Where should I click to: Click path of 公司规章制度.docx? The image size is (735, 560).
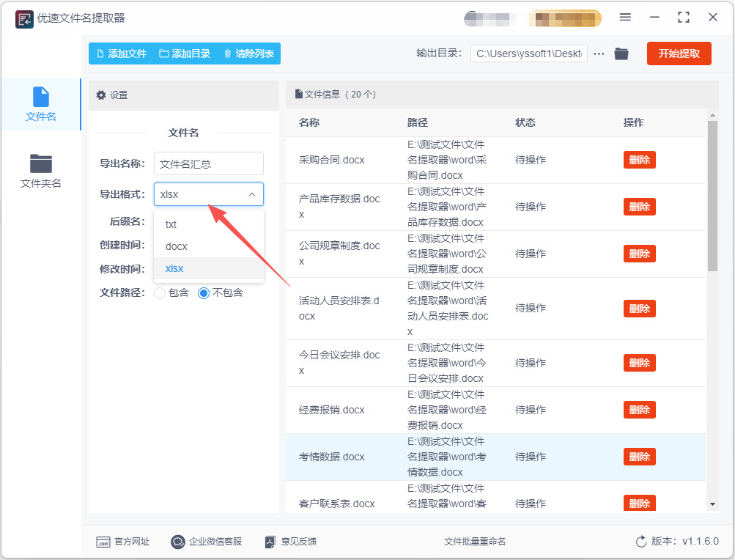click(x=447, y=254)
